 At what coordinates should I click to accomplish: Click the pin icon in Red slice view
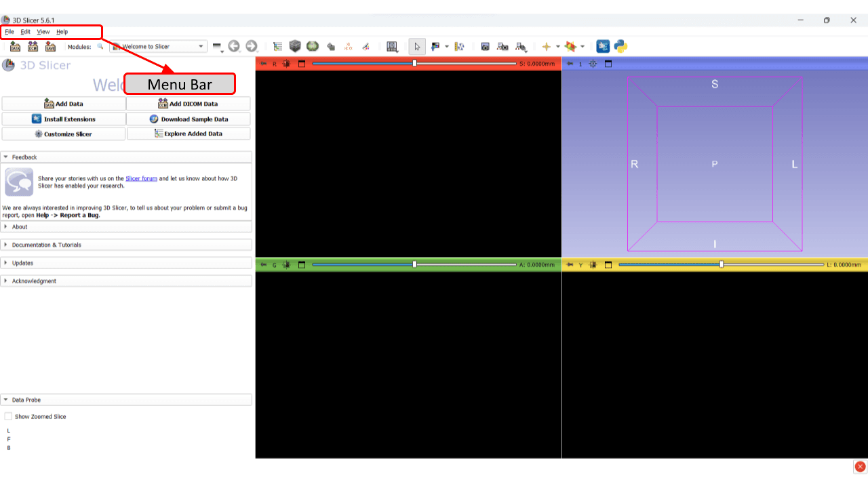pyautogui.click(x=264, y=64)
